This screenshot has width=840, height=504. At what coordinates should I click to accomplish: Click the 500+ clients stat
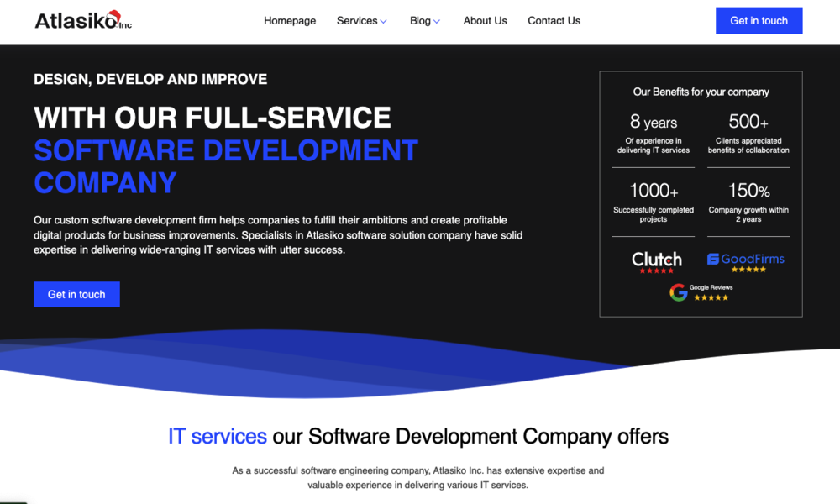coord(748,122)
